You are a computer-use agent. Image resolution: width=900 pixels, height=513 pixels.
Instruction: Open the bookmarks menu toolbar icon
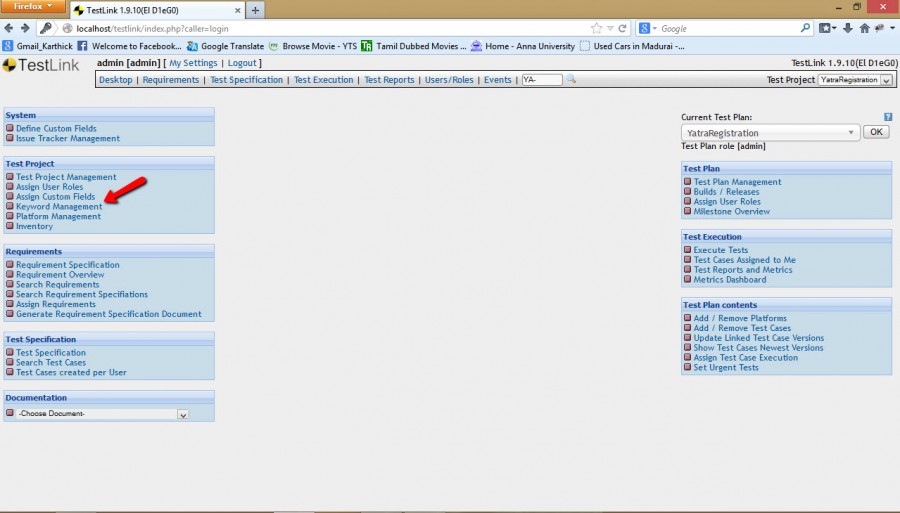[x=827, y=28]
